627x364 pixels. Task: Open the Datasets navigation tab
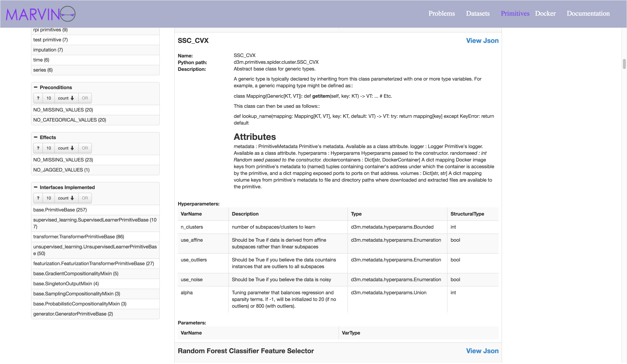click(x=478, y=13)
